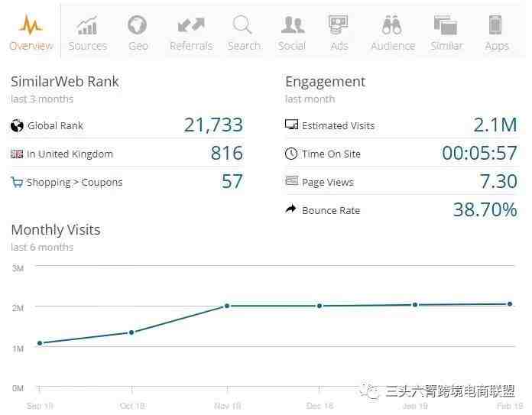Select the UK rank value 816
Screen dimensions: 532x415
tap(227, 153)
